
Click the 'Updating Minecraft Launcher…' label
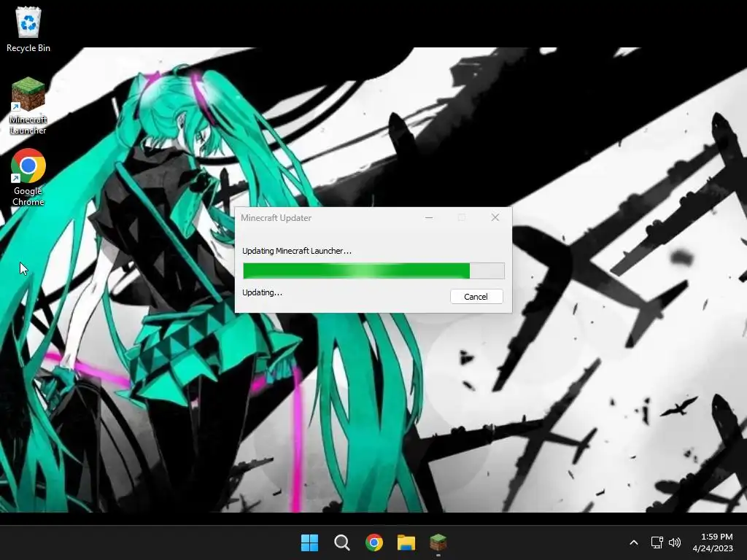297,251
